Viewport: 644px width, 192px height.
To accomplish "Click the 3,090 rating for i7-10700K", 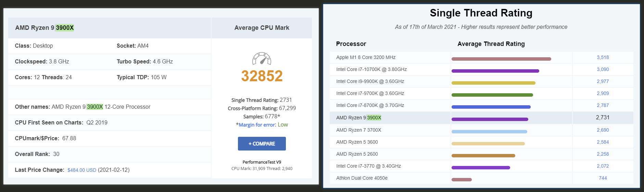I will click(x=603, y=69).
